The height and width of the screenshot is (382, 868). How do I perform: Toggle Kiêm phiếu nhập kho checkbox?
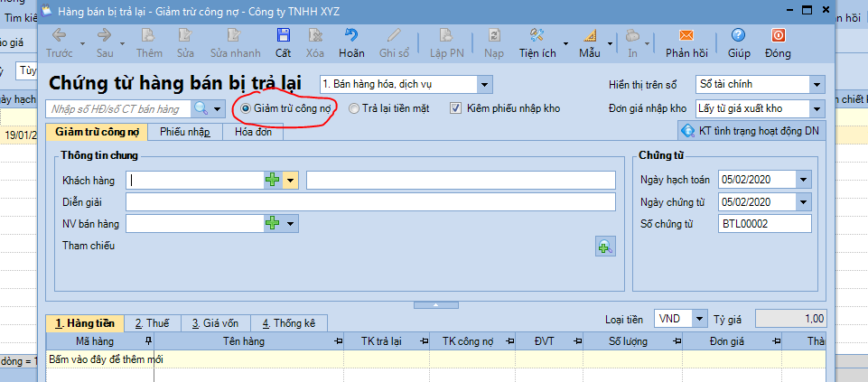(x=455, y=108)
